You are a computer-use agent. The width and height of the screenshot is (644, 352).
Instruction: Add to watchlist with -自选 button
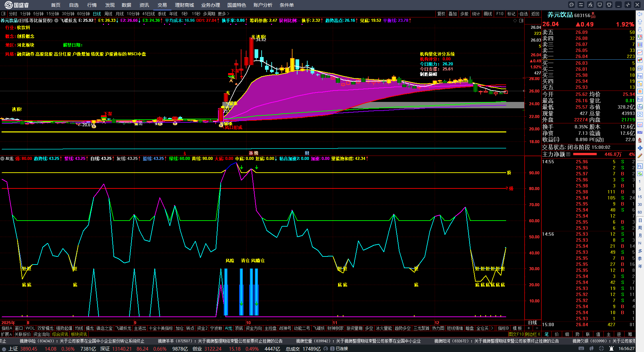point(523,14)
